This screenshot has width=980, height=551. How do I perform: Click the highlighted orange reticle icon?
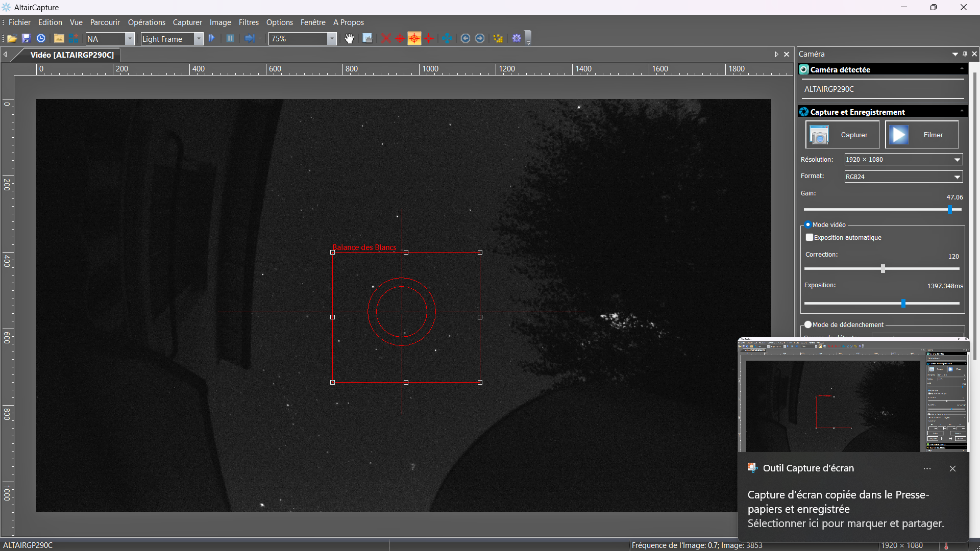[x=414, y=39]
